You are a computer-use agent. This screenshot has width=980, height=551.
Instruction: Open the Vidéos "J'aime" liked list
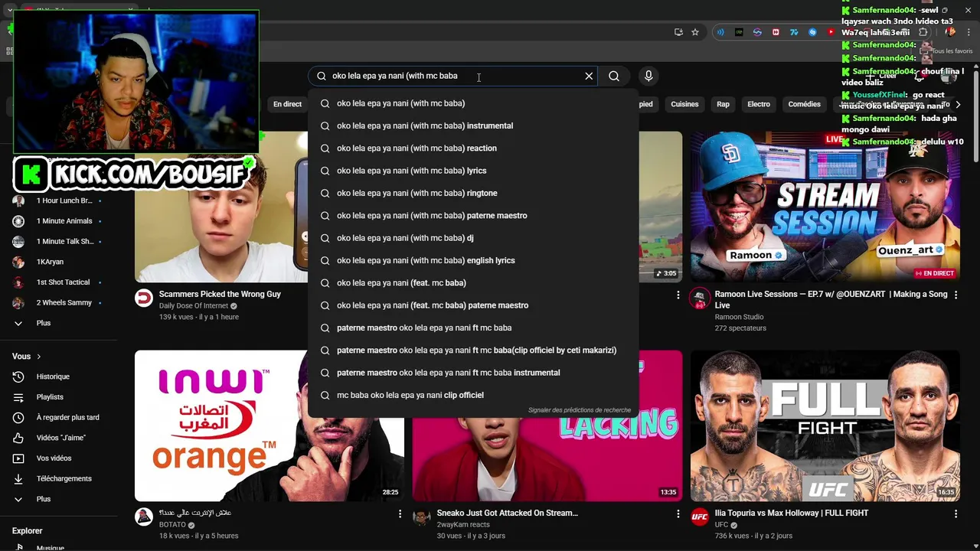coord(58,438)
